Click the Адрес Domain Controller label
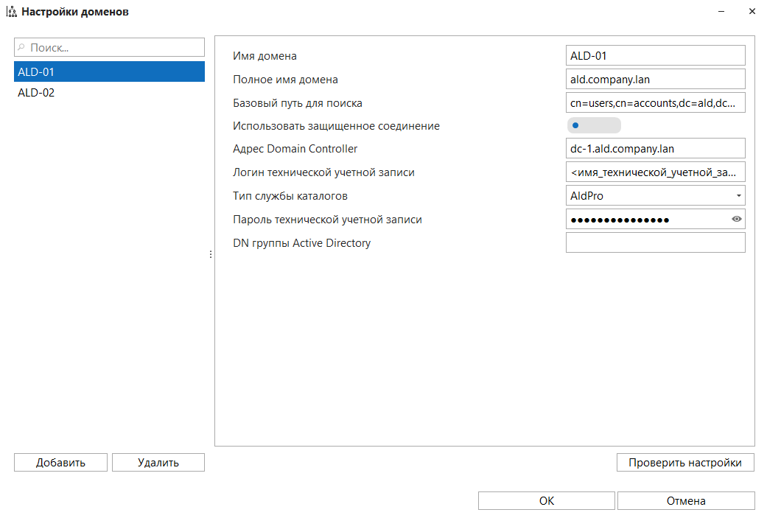Screen dimensions: 767x532 (295, 149)
